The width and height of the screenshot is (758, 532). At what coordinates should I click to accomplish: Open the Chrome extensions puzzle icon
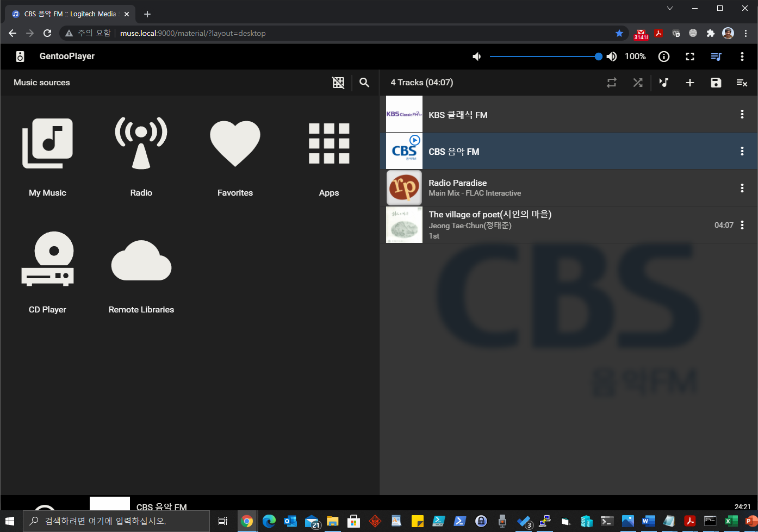click(x=710, y=33)
